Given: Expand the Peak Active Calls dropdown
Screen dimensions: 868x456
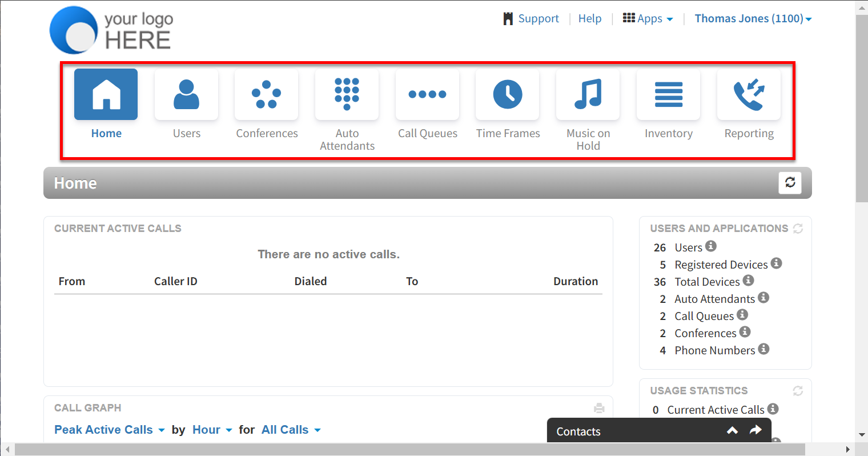Looking at the screenshot, I should [109, 430].
